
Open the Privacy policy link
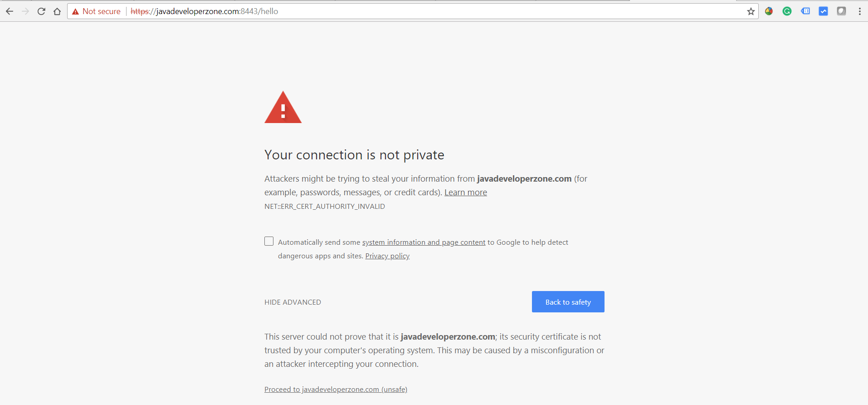[387, 256]
